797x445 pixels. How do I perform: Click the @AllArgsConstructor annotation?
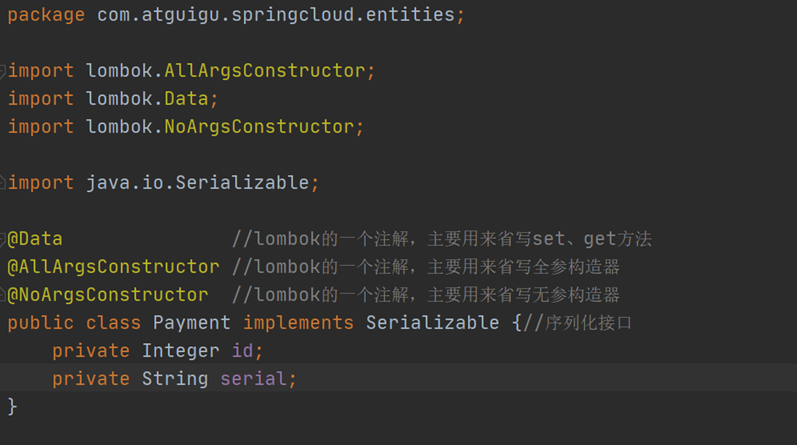coord(114,266)
